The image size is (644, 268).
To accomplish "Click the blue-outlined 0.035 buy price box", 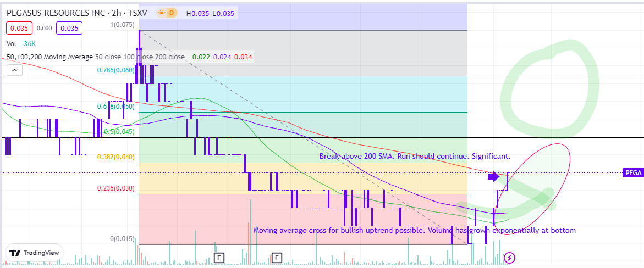I will [x=69, y=29].
